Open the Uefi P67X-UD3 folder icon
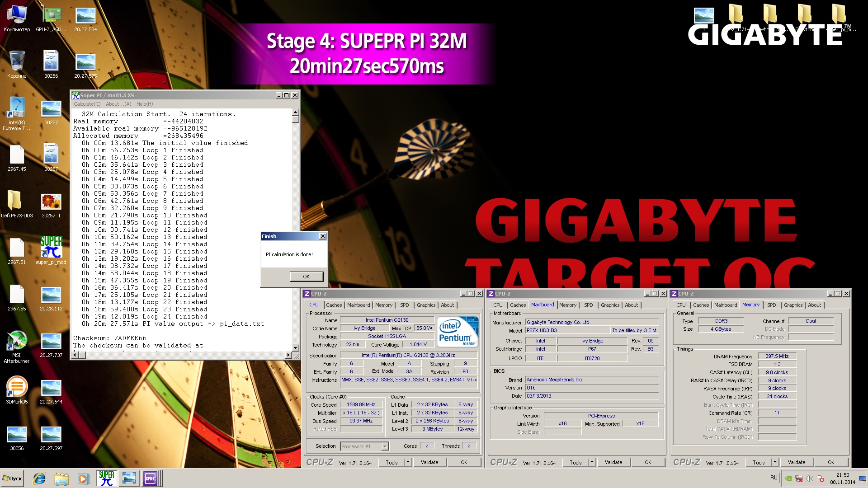 (17, 204)
